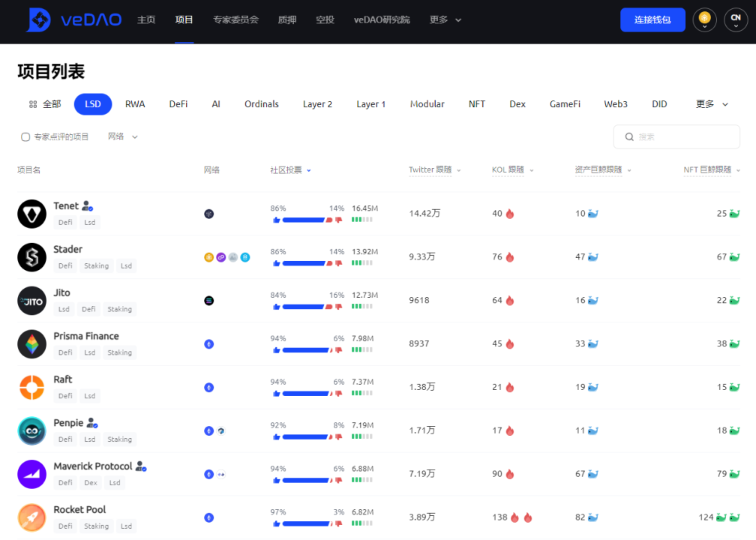
Task: Click the search magnifier icon
Action: tap(629, 137)
